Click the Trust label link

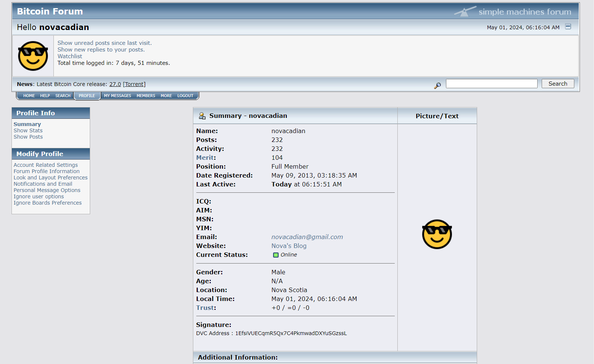205,308
